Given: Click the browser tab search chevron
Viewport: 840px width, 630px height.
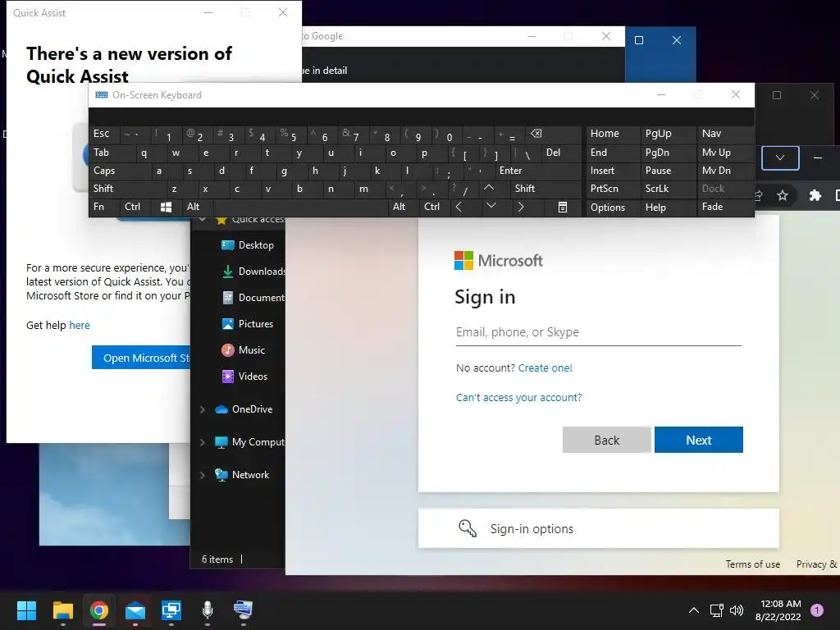Looking at the screenshot, I should (x=780, y=158).
